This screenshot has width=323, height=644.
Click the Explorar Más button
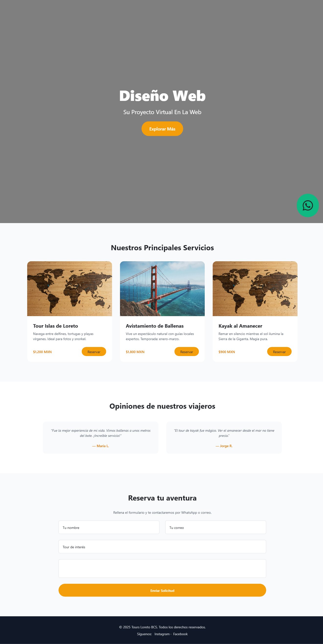point(162,129)
